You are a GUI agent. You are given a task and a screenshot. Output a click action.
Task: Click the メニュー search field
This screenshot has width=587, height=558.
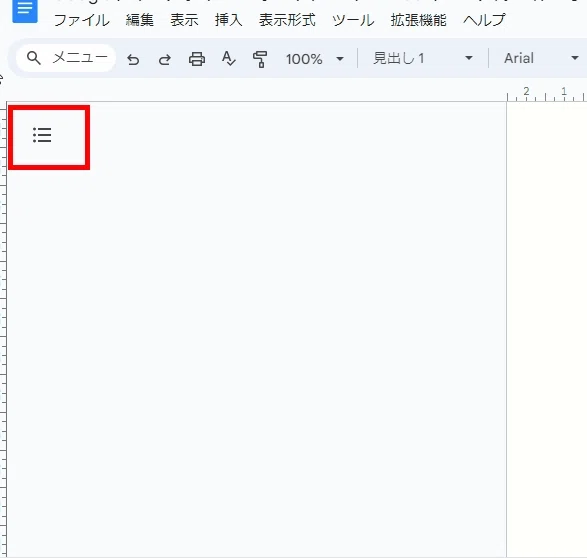(x=66, y=58)
